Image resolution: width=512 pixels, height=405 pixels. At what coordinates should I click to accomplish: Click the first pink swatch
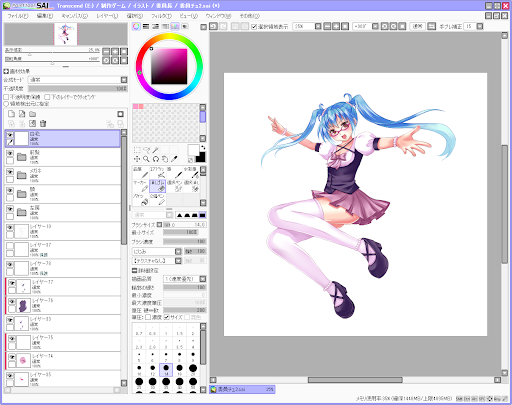pos(136,106)
